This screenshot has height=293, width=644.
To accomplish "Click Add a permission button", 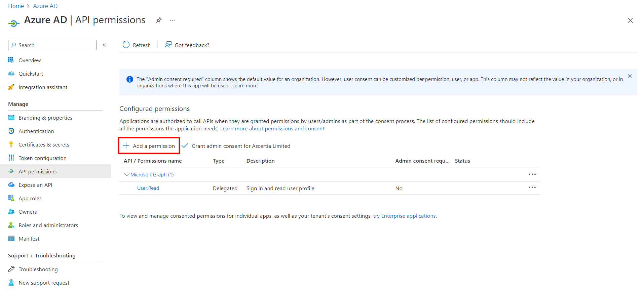I will (149, 146).
